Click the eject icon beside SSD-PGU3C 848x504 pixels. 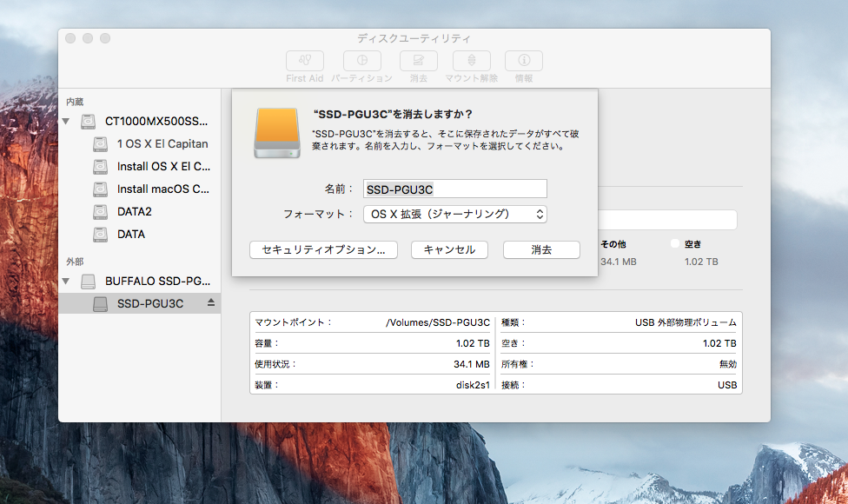(x=210, y=303)
